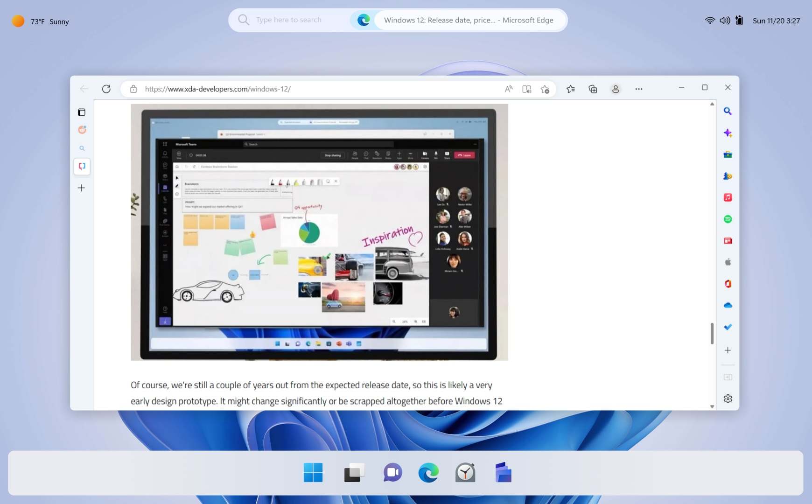
Task: Open Spotify from the Edge sidebar
Action: click(728, 219)
